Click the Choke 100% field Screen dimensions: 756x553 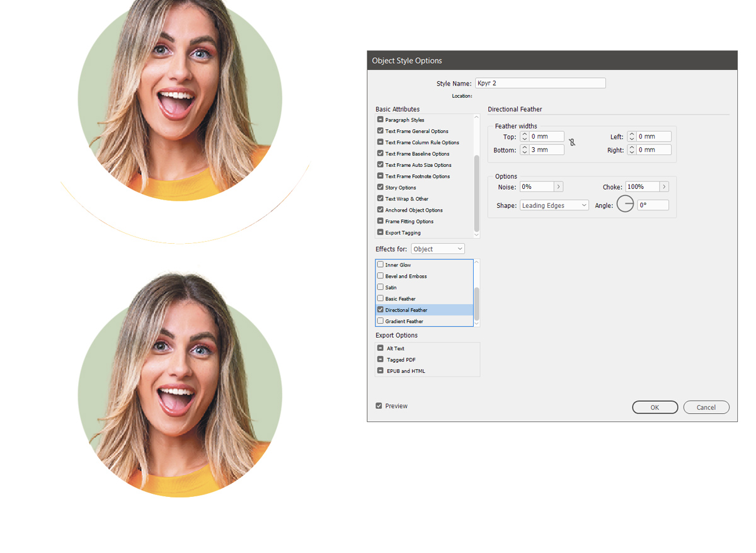(642, 187)
